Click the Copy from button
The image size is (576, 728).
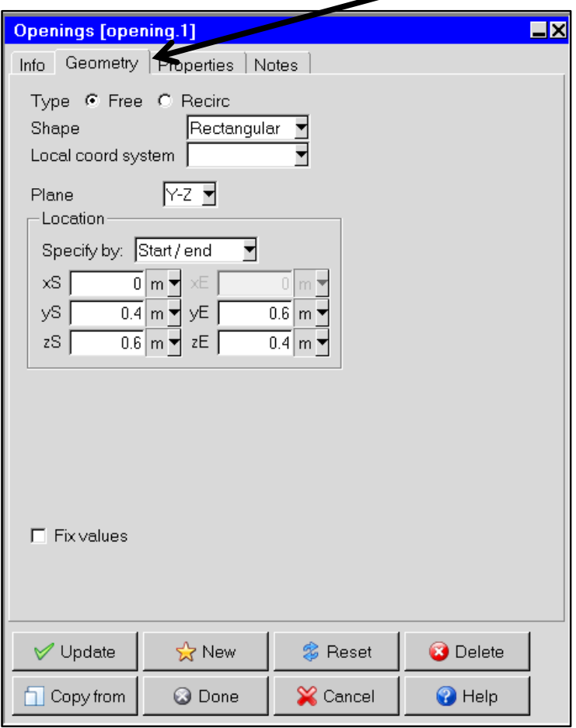pyautogui.click(x=75, y=696)
